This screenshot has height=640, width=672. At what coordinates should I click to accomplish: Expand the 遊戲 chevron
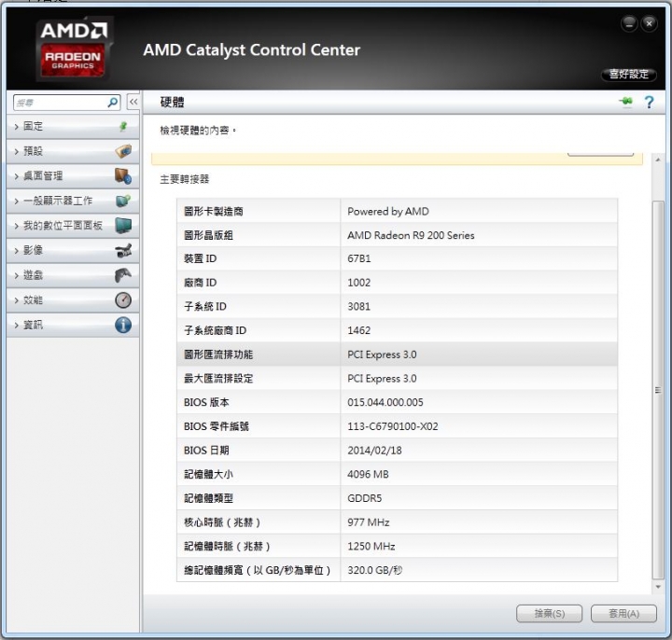pos(16,275)
